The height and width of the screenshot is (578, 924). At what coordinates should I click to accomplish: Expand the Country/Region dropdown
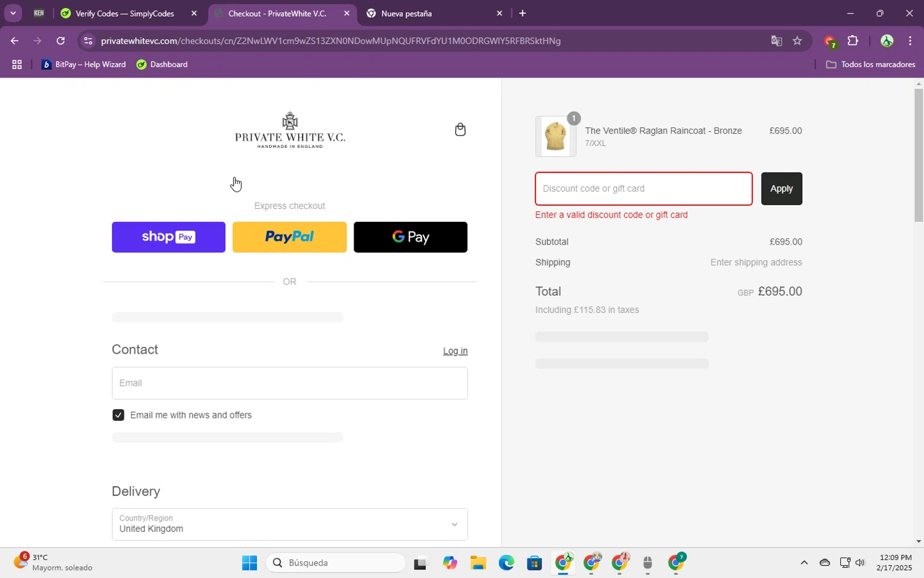pyautogui.click(x=290, y=524)
